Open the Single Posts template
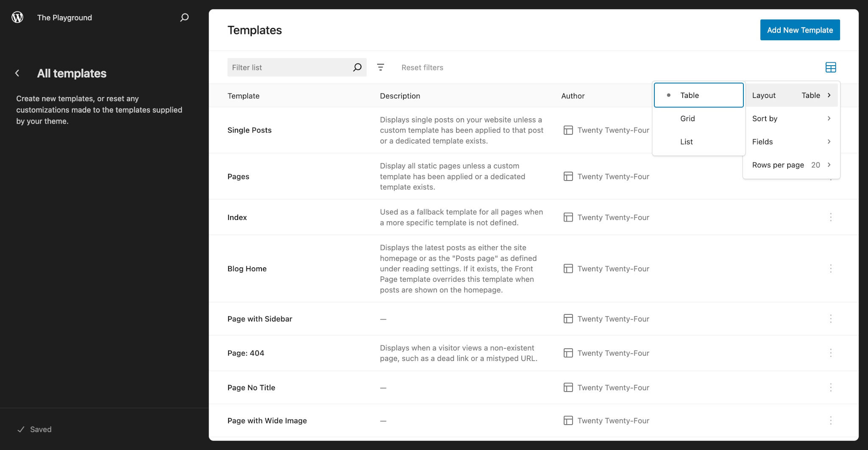This screenshot has height=450, width=868. (x=249, y=130)
